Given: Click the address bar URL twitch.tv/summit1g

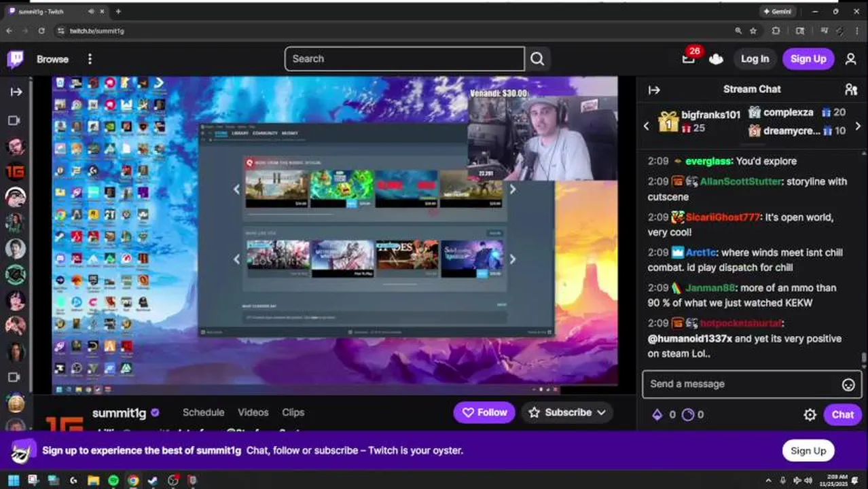Looking at the screenshot, I should (x=97, y=31).
